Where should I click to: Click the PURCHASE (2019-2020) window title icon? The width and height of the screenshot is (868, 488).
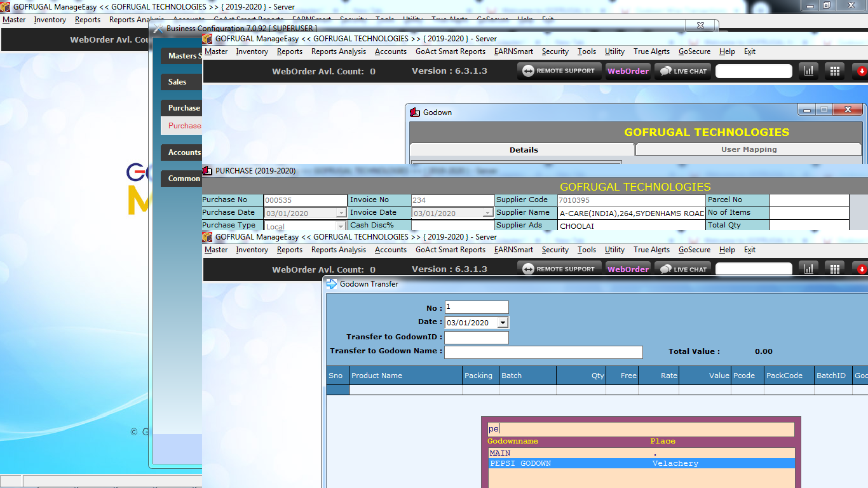pos(207,171)
